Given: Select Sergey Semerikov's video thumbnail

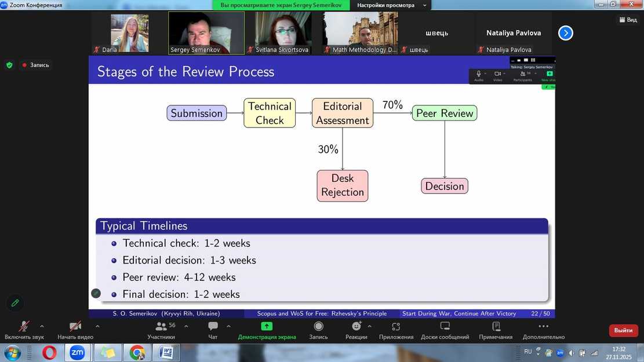Looking at the screenshot, I should [206, 32].
